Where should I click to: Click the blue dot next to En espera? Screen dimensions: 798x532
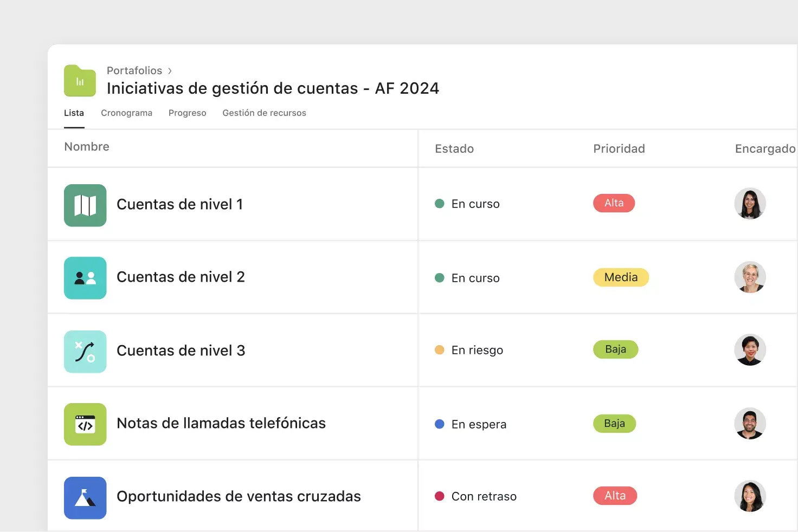(439, 424)
